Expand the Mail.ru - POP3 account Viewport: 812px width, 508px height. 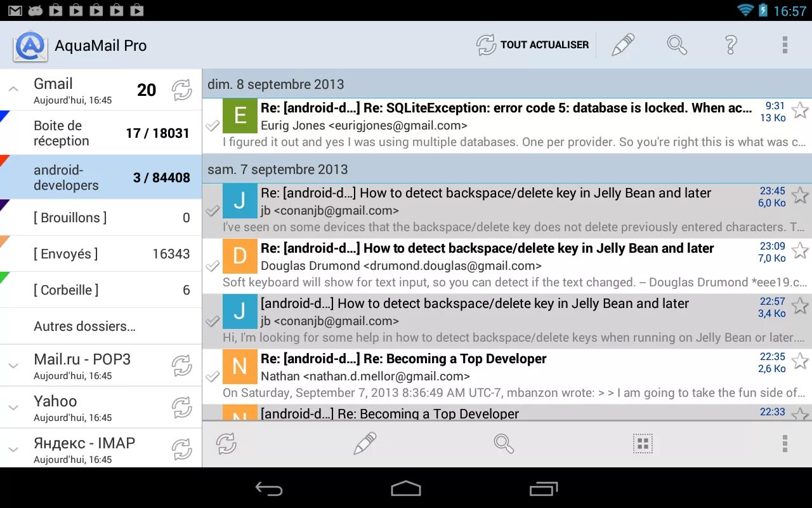[13, 366]
